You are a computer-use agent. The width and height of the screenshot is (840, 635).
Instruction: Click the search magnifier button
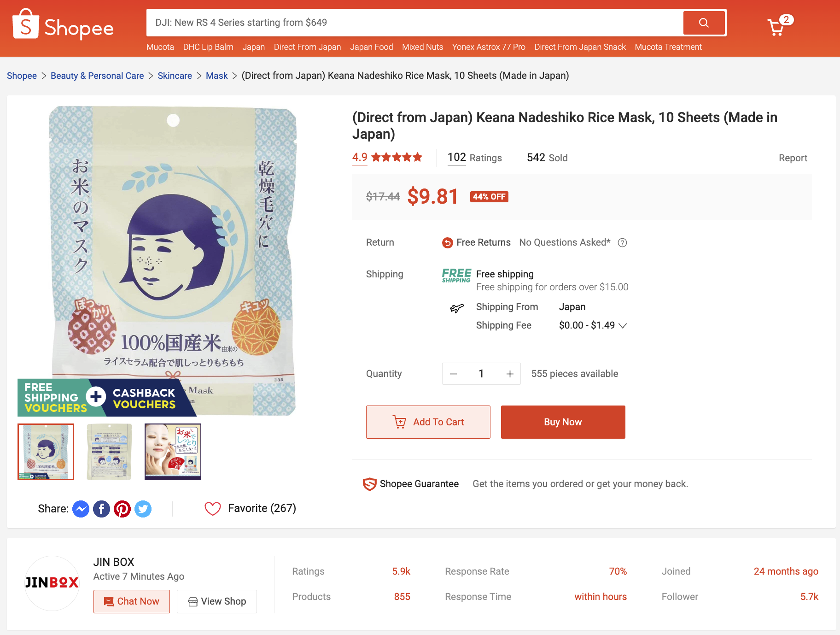tap(704, 23)
